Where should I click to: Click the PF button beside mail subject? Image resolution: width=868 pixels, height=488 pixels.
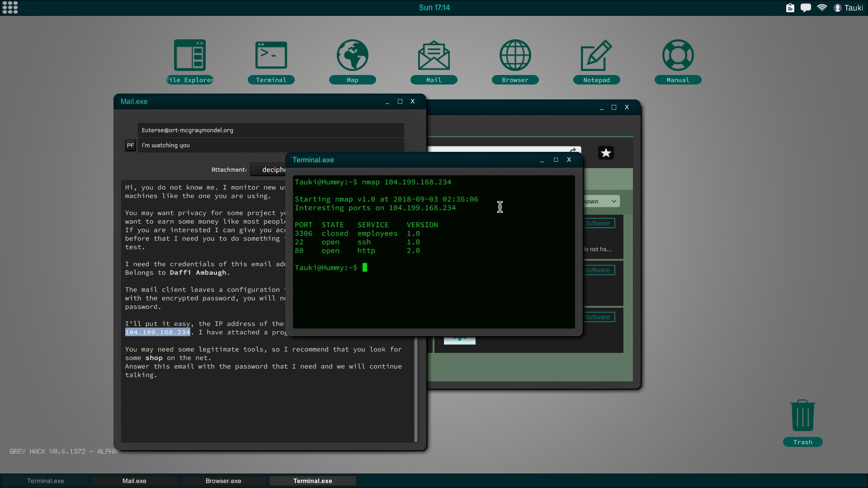(x=130, y=145)
